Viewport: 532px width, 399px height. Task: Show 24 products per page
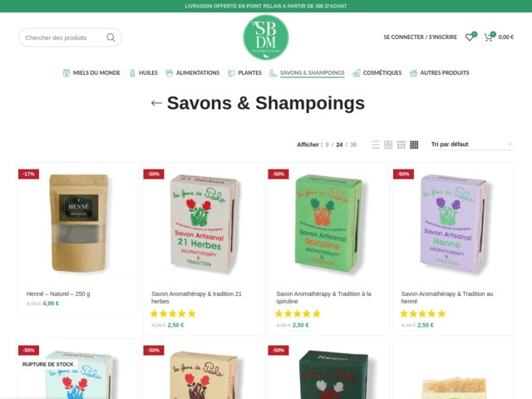(339, 145)
